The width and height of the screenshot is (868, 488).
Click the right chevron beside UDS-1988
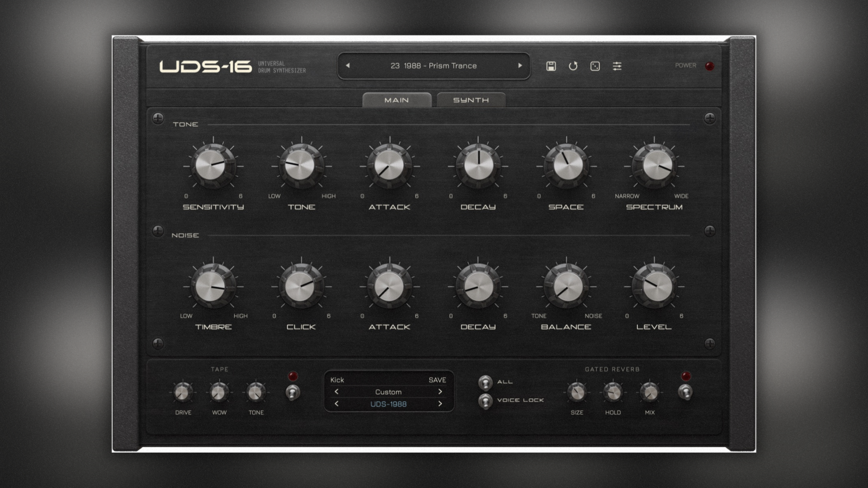pos(440,404)
